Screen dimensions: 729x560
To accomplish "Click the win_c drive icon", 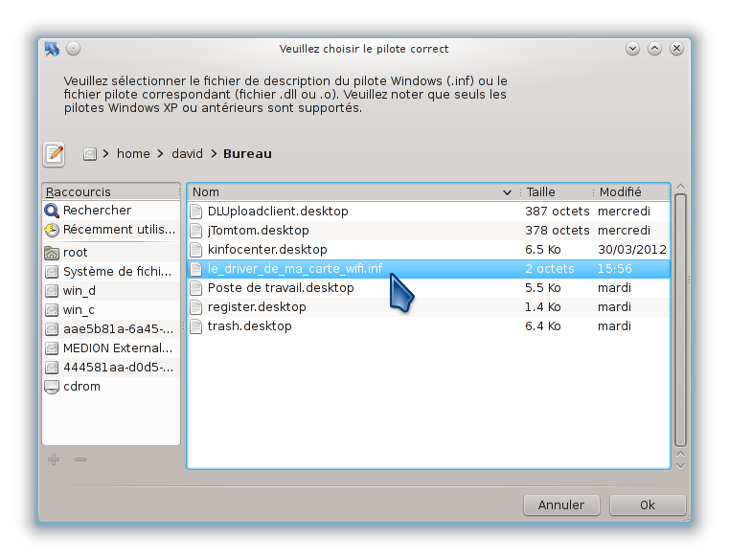I will click(52, 310).
